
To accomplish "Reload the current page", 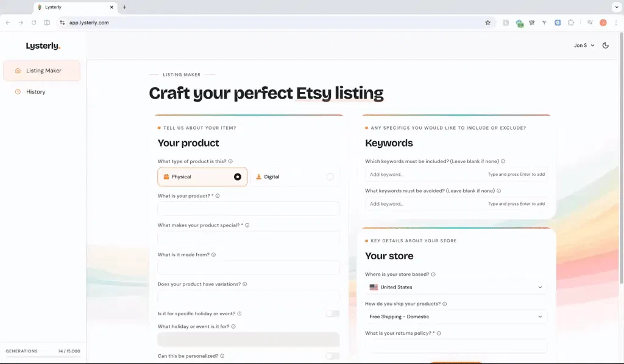I will click(x=34, y=23).
